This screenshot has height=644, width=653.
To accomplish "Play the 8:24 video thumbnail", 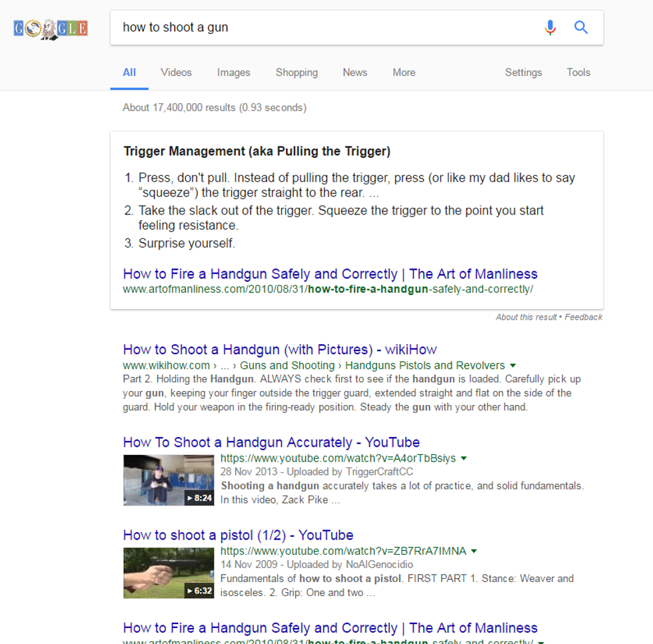I will 169,480.
